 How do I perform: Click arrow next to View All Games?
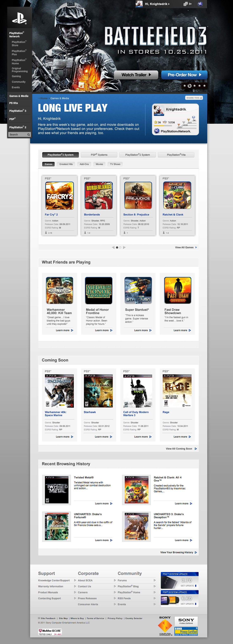(196, 247)
